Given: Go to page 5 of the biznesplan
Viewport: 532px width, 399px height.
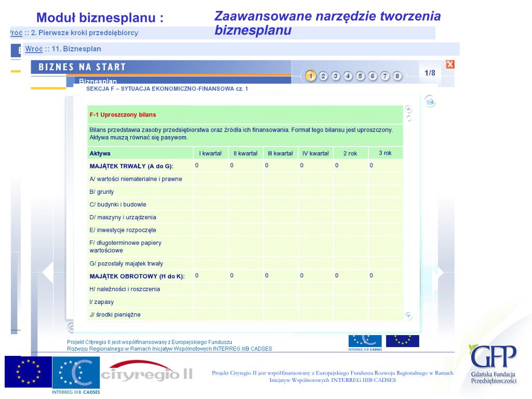Looking at the screenshot, I should point(360,76).
